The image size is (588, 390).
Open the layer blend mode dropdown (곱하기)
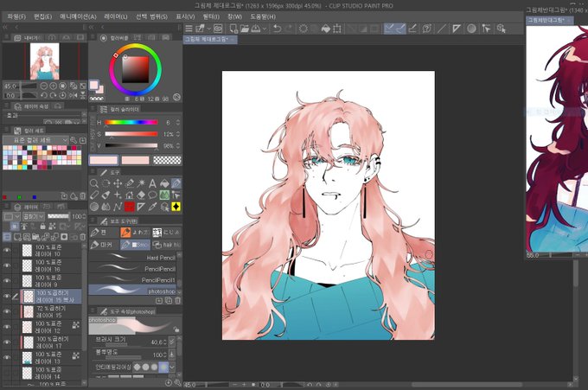(34, 216)
